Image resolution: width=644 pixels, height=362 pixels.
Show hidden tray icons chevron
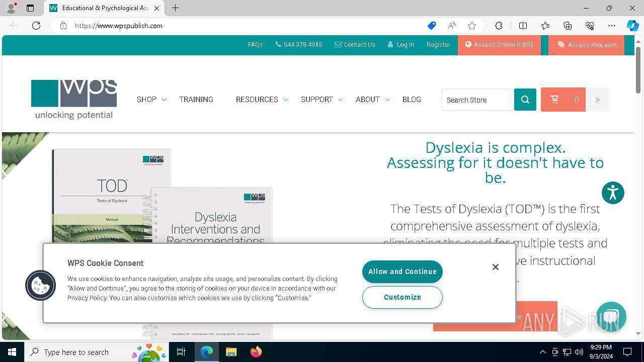(542, 352)
